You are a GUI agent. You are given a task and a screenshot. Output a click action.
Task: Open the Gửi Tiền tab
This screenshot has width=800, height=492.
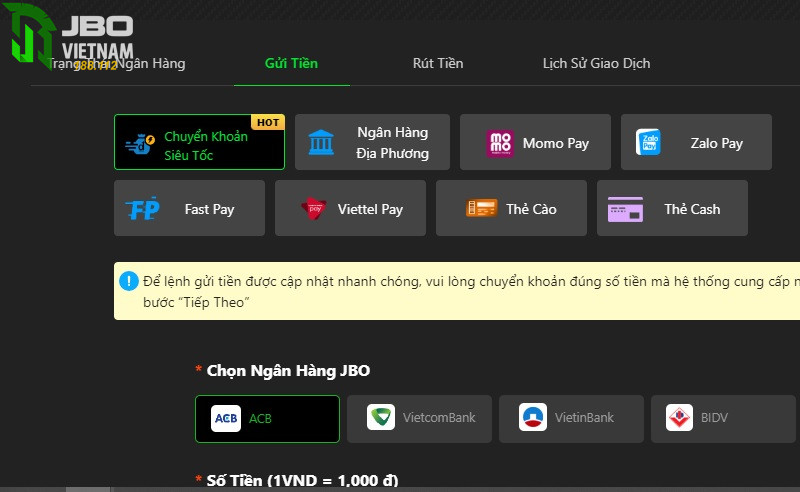291,63
